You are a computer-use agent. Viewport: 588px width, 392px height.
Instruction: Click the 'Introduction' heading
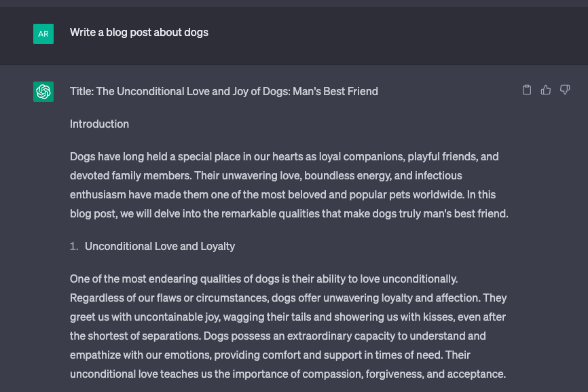coord(99,124)
